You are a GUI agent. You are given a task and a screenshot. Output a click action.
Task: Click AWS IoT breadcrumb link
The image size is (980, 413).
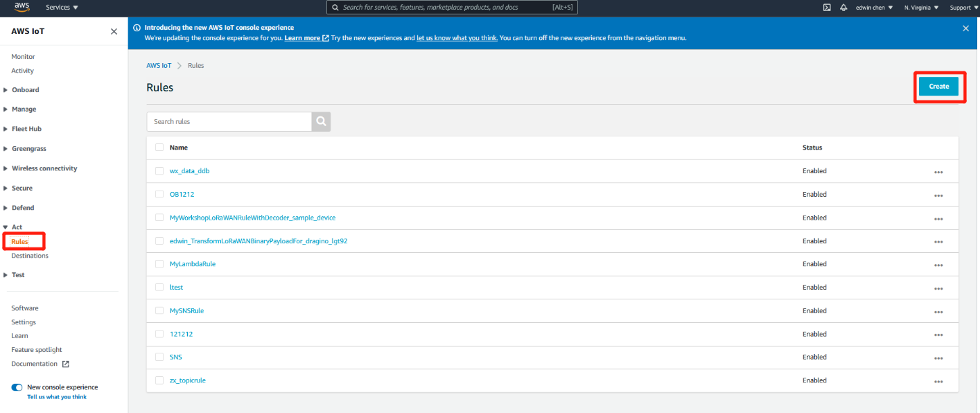tap(159, 65)
